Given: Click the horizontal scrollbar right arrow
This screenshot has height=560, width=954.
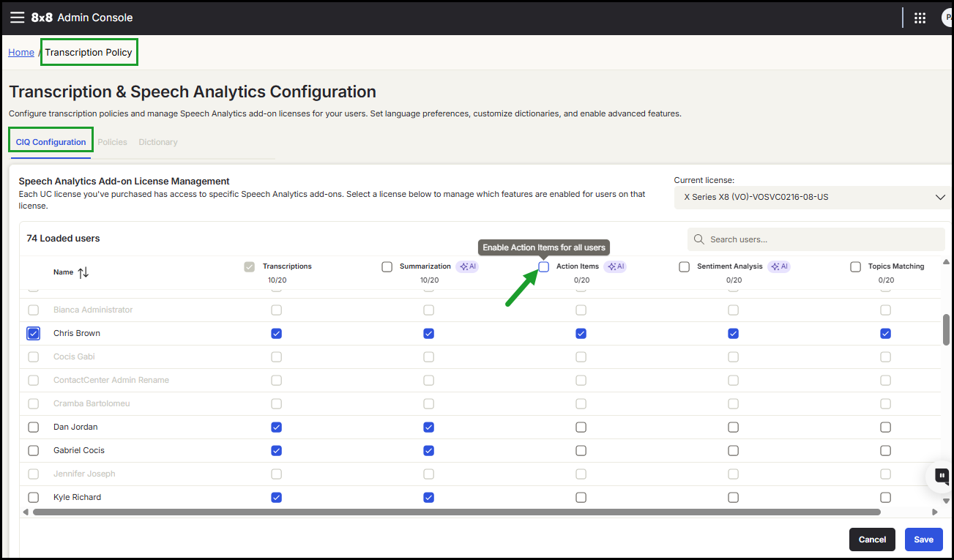Looking at the screenshot, I should (x=934, y=512).
